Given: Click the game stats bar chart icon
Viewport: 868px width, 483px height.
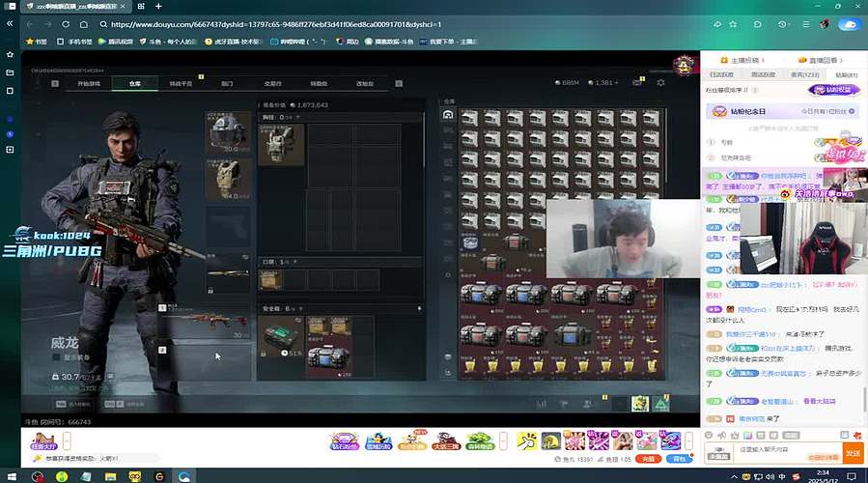Looking at the screenshot, I should (x=542, y=404).
